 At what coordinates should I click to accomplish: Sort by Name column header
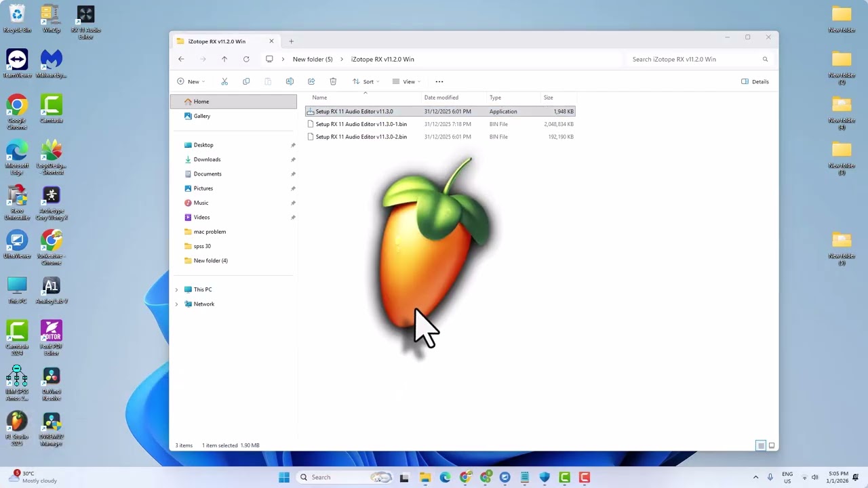click(363, 98)
